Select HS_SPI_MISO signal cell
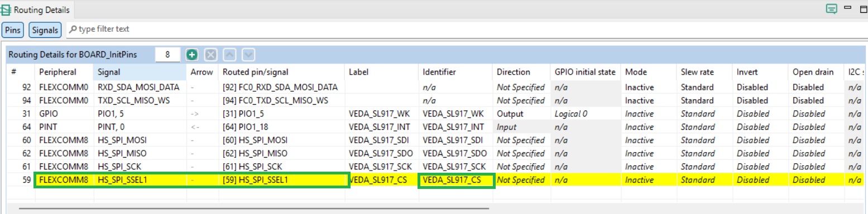 (x=140, y=154)
